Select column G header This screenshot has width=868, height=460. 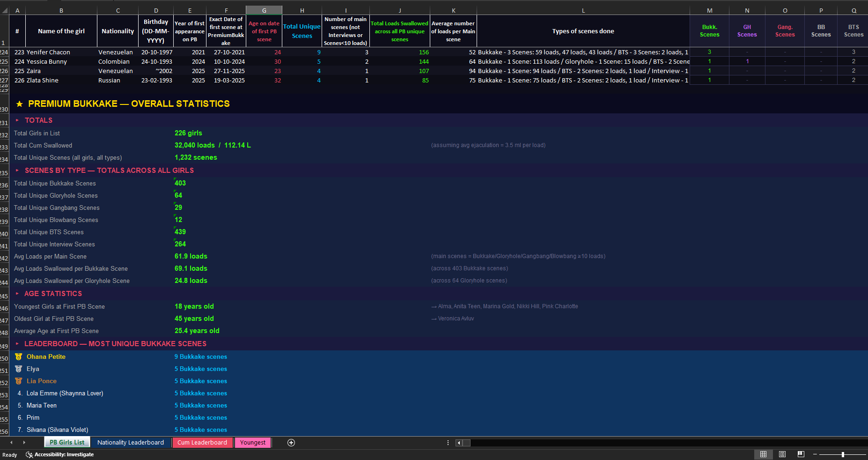click(x=264, y=10)
